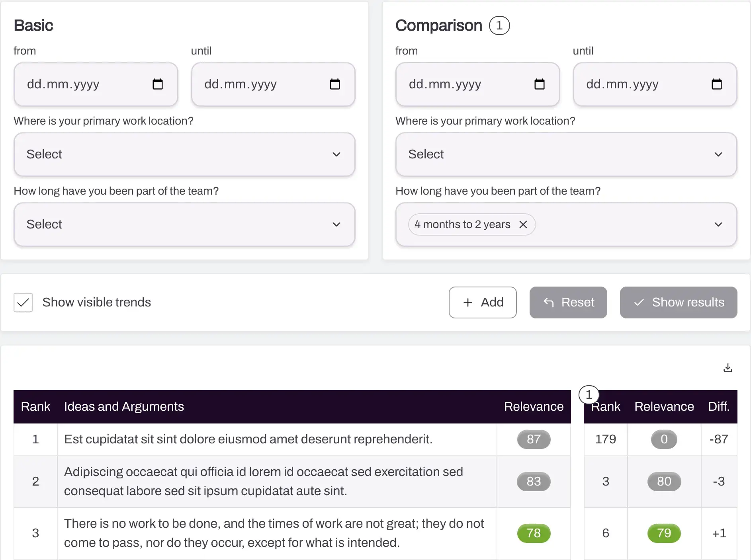This screenshot has height=560, width=751.
Task: Click the circled 1 marker above results table
Action: pyautogui.click(x=589, y=395)
